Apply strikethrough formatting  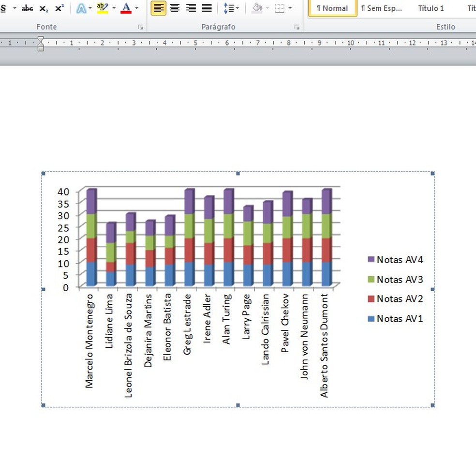click(x=27, y=8)
